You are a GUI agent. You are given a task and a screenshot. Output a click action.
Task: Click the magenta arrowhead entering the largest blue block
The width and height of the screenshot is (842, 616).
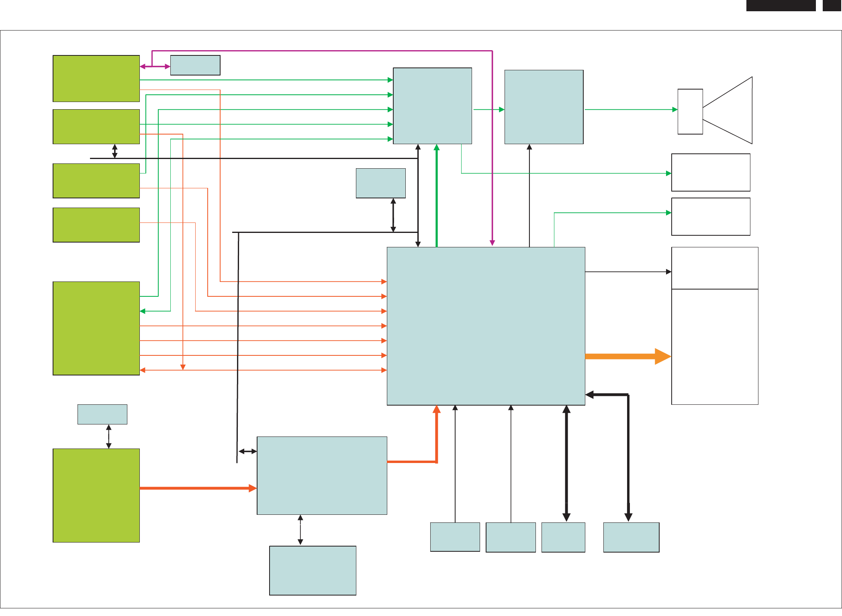tap(492, 242)
